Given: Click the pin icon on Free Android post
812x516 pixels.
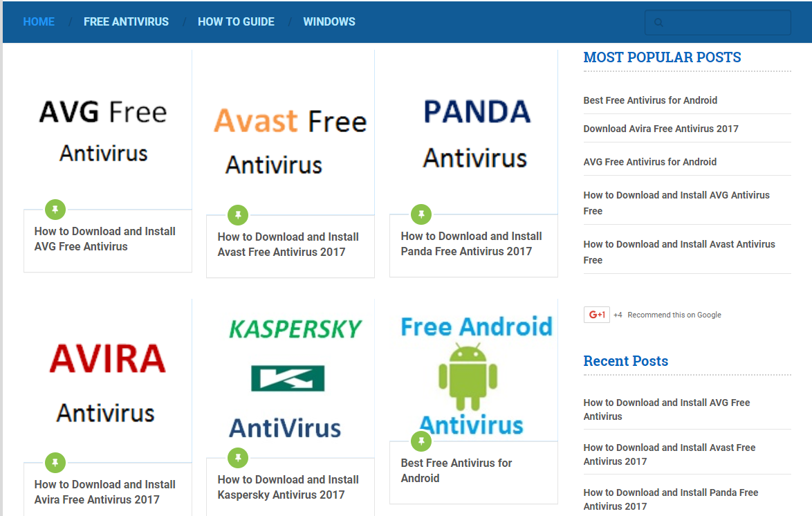Looking at the screenshot, I should click(421, 441).
